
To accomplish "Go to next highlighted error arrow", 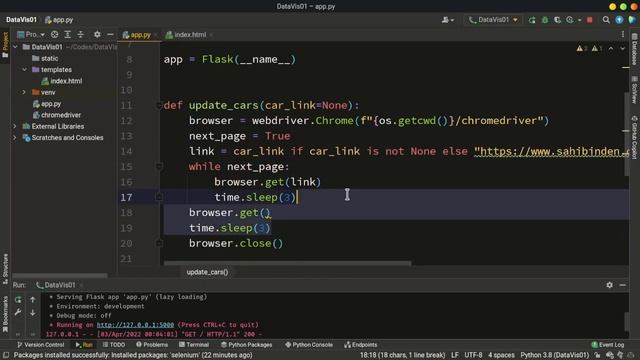I will (x=622, y=49).
